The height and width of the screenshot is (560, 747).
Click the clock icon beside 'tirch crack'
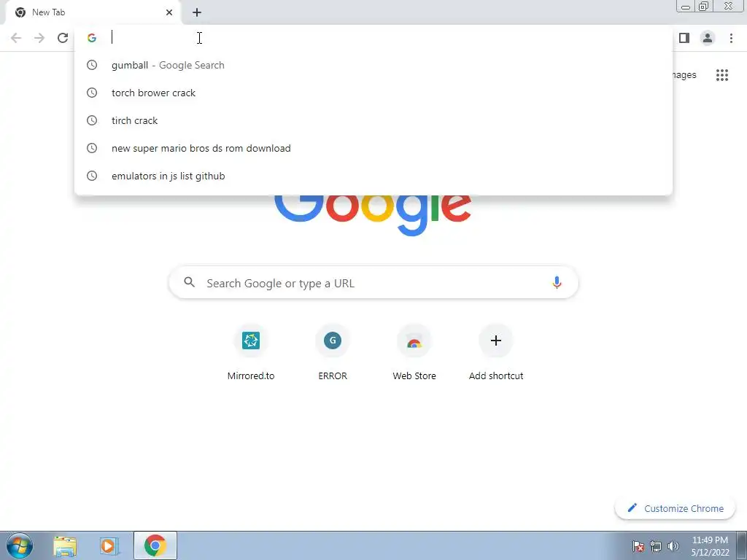[92, 120]
